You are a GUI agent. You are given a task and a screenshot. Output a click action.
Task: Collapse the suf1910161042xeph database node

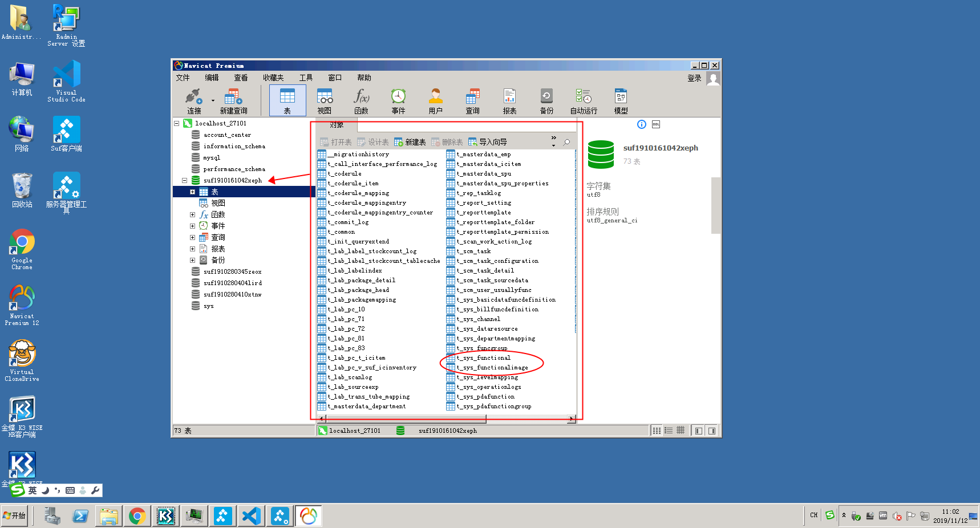(184, 180)
